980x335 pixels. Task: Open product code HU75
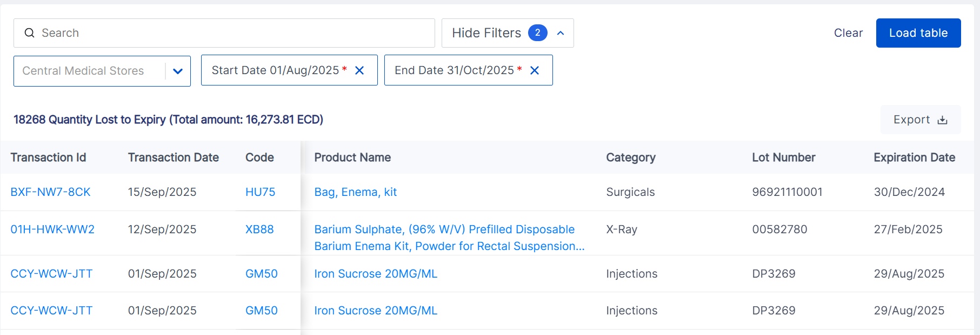click(260, 192)
